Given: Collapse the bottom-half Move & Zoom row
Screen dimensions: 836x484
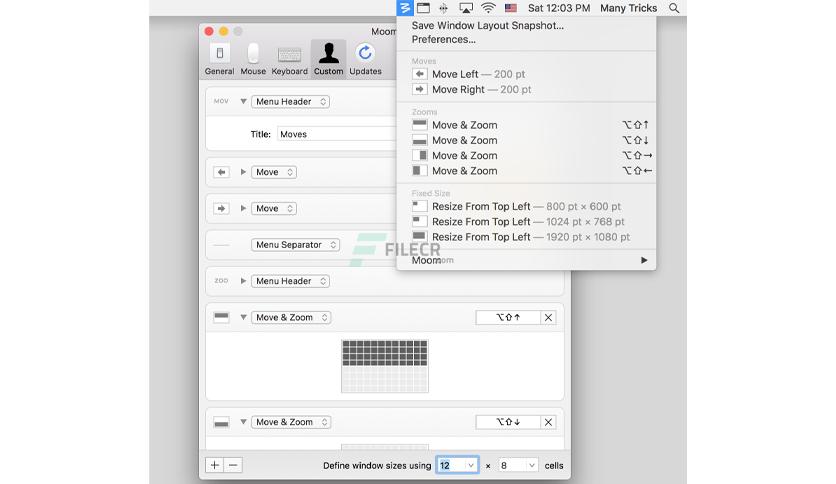Looking at the screenshot, I should (x=243, y=422).
